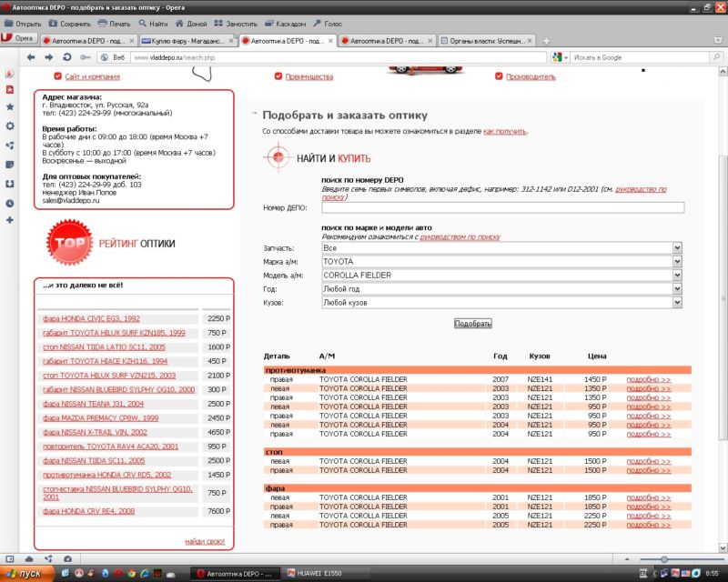Viewport: 728px width, 582px height.
Task: Click the Номер ДЕПО input field
Action: click(x=503, y=207)
